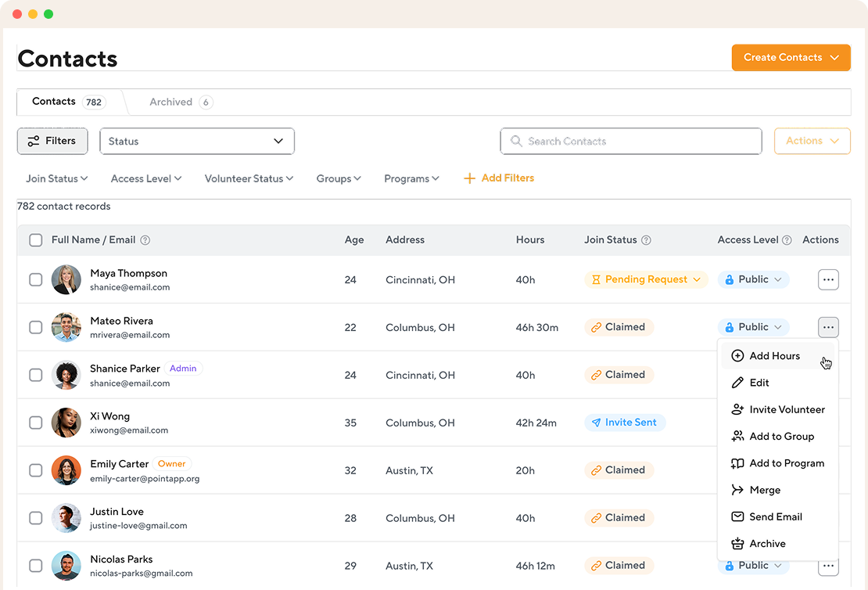Click the help icon beside Join Status header
The width and height of the screenshot is (868, 590).
pos(646,240)
